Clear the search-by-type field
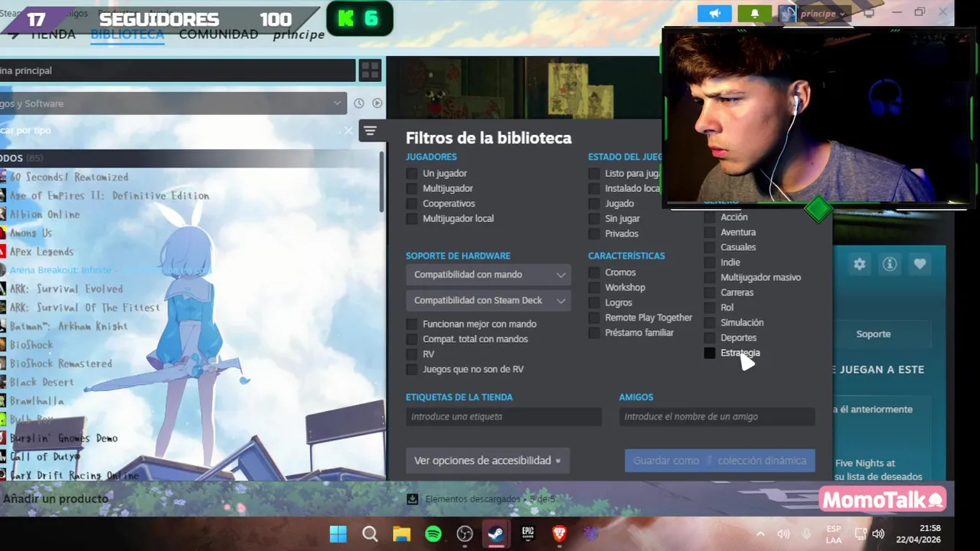This screenshot has width=980, height=551. 348,131
